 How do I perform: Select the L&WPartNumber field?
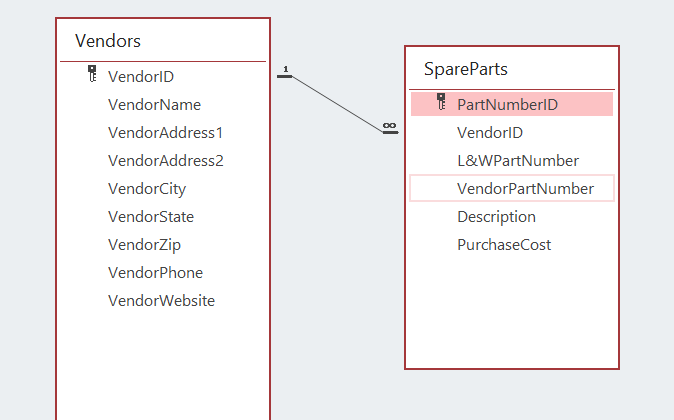[518, 160]
